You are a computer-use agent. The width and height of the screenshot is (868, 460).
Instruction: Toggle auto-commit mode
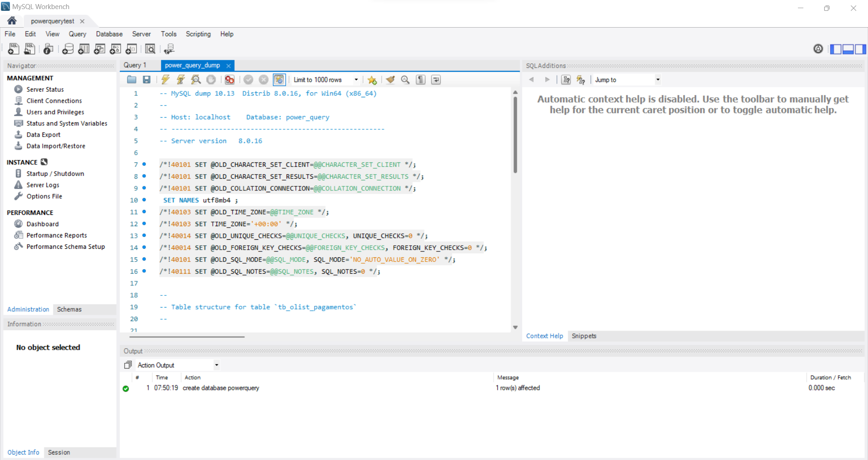(x=279, y=80)
